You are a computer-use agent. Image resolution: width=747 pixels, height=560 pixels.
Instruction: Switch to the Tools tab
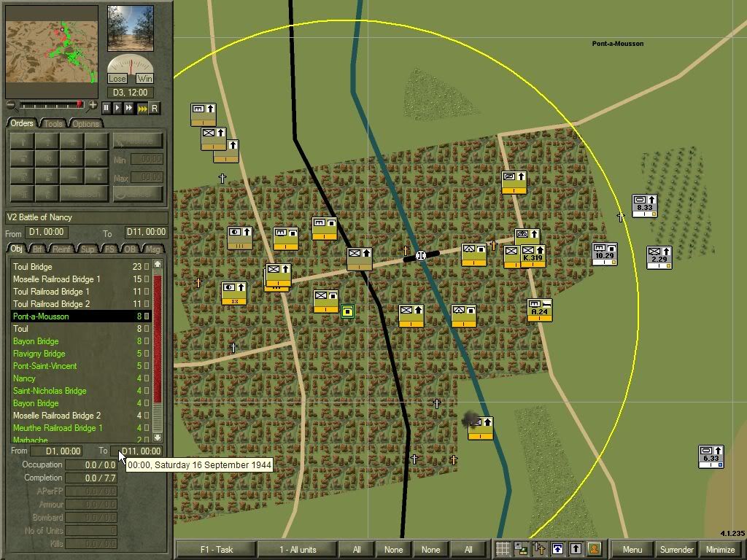tap(53, 123)
